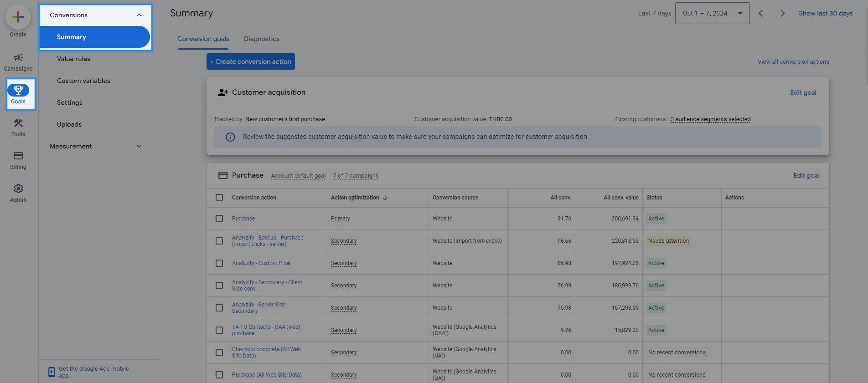Open Uploads in side menu
The width and height of the screenshot is (868, 383).
[69, 124]
